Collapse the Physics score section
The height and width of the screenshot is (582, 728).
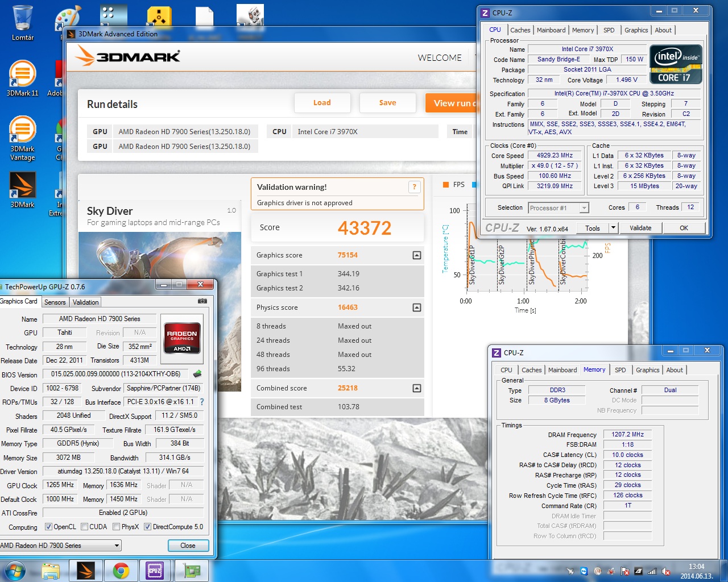coord(417,307)
